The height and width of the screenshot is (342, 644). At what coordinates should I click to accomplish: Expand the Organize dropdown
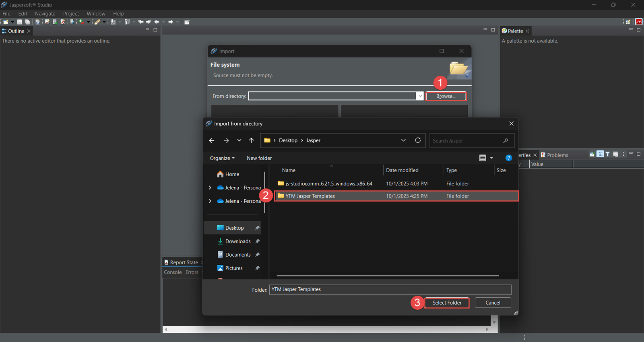[222, 158]
